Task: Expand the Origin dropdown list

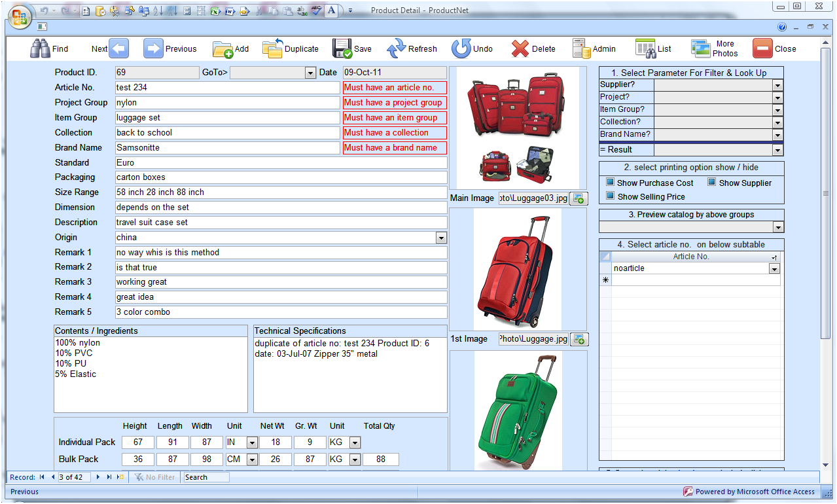Action: (441, 238)
